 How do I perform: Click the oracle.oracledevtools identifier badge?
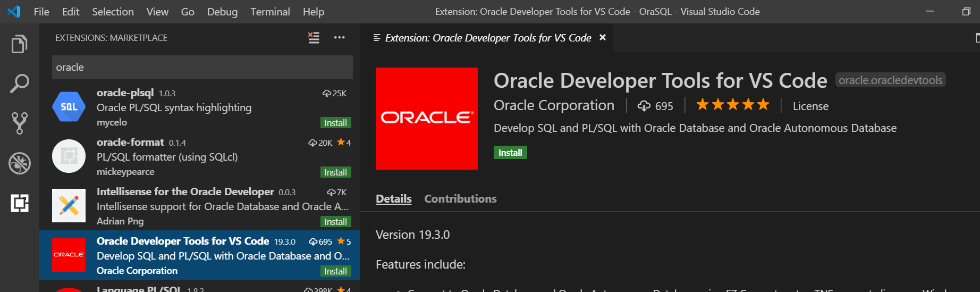tap(891, 80)
